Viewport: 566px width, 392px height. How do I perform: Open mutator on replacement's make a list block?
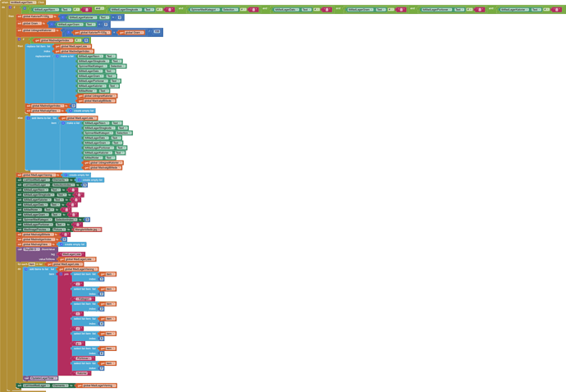click(57, 57)
